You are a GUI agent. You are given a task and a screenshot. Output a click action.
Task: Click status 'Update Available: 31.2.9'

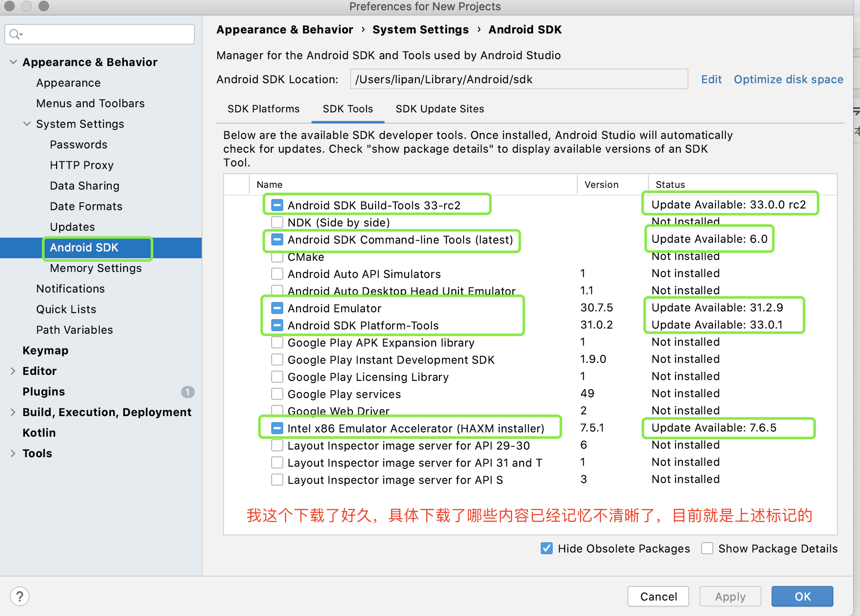coord(718,308)
